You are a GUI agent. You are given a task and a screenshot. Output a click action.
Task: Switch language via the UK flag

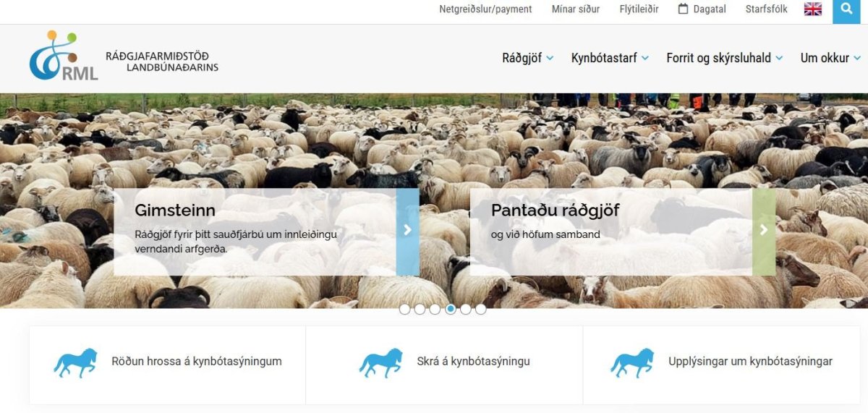813,9
